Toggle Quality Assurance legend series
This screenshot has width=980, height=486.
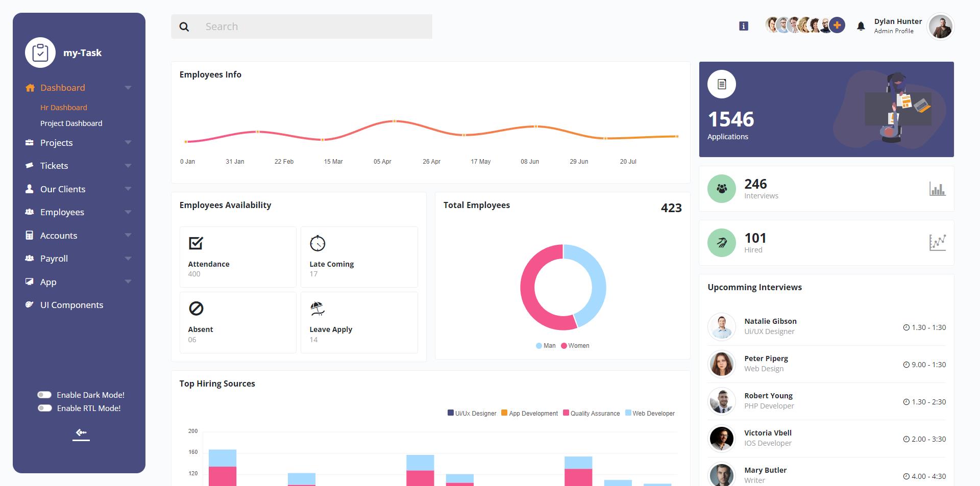tap(592, 413)
